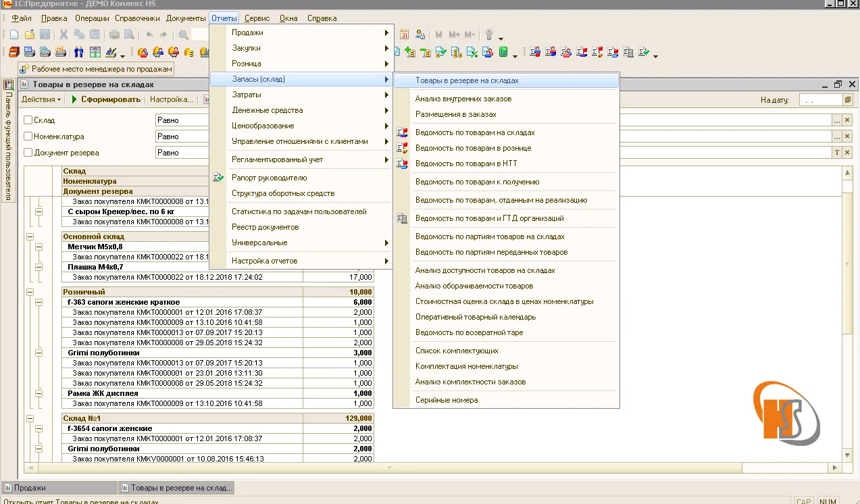Click the M+ memory add button

(454, 34)
